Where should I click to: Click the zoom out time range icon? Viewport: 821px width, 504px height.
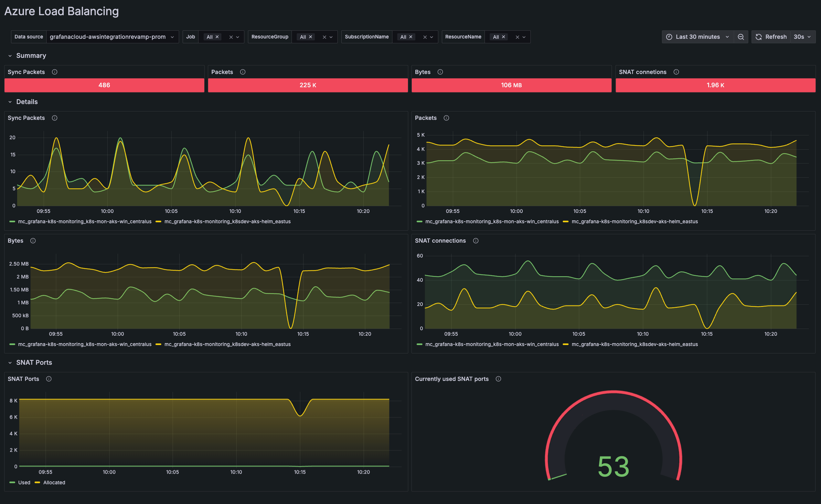click(x=741, y=37)
